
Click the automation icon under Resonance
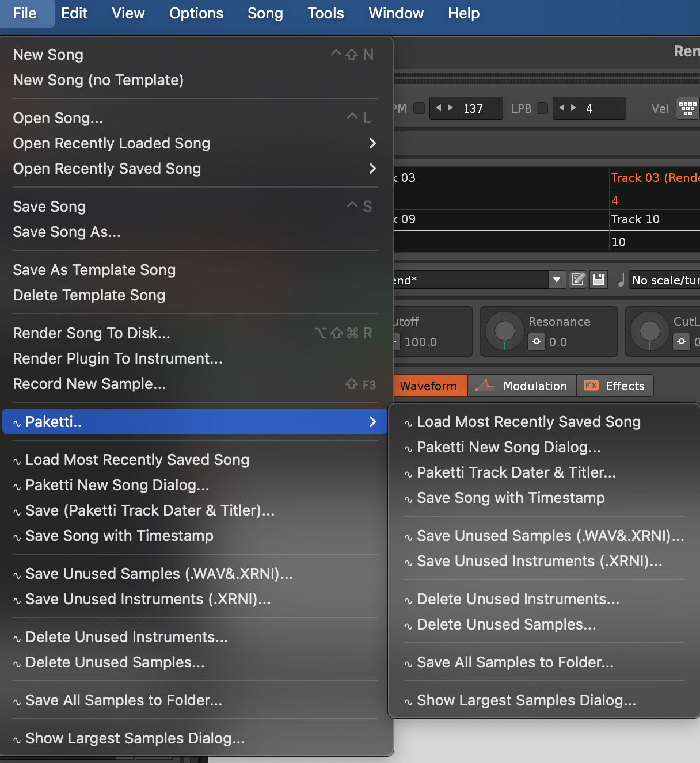[537, 342]
